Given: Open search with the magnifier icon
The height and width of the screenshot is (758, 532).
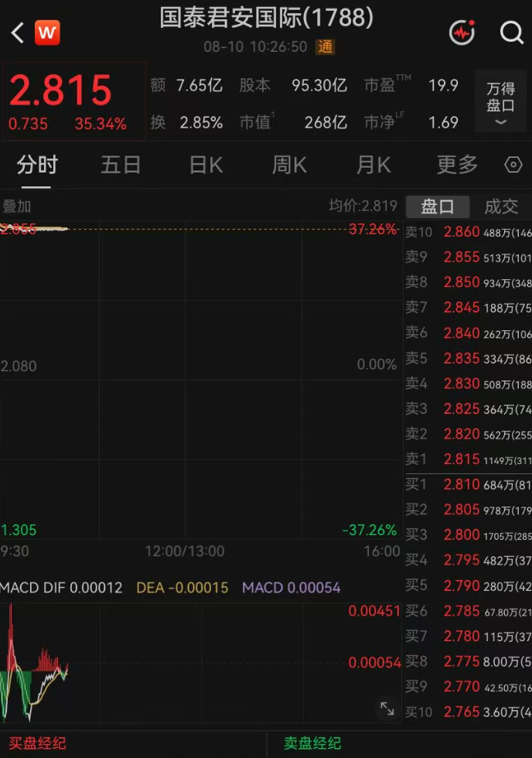Looking at the screenshot, I should [x=512, y=32].
